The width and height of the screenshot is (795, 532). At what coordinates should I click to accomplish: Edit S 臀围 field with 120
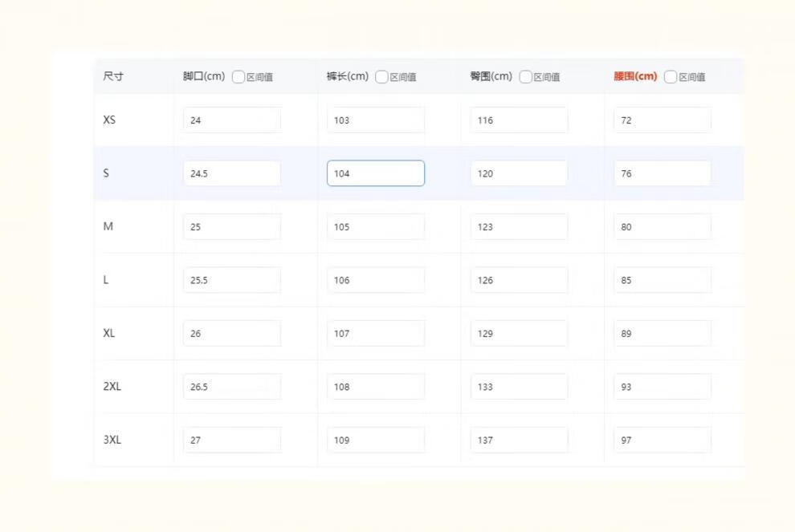click(520, 173)
